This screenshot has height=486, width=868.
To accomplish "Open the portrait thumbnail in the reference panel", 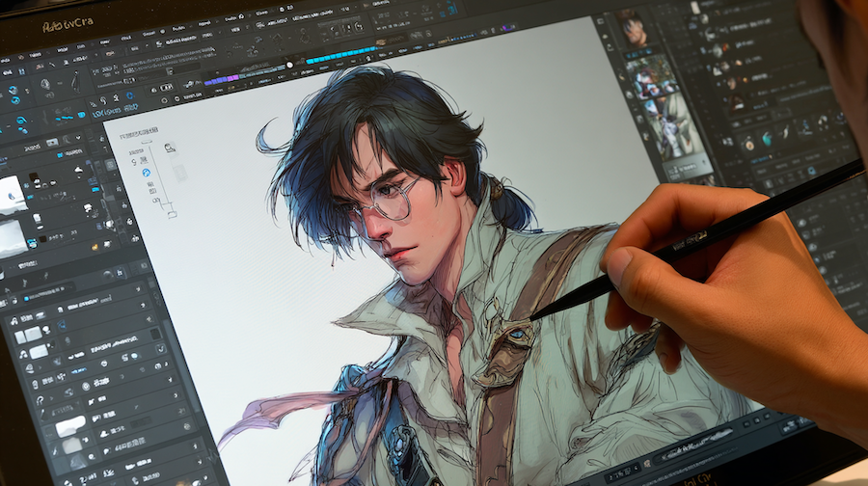I will [632, 29].
